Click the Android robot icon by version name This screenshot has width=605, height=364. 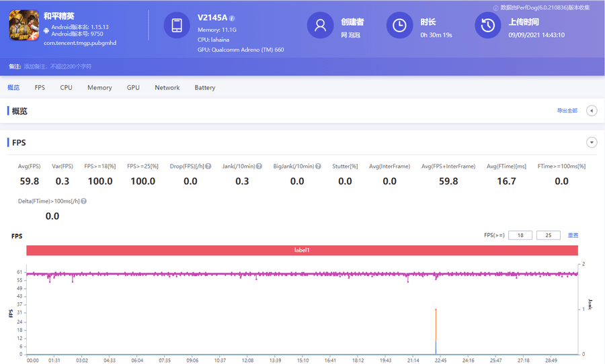click(x=46, y=30)
